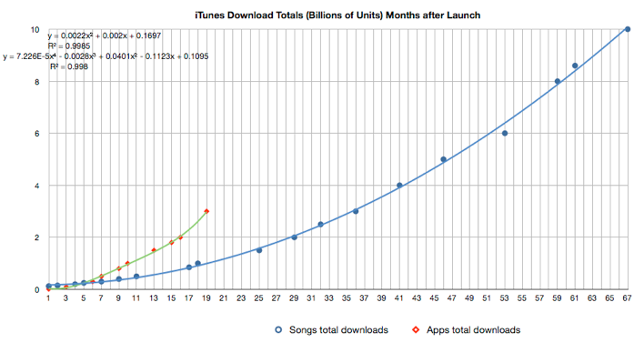Select the Songs data point at month 67
This screenshot has height=343, width=644.
(x=628, y=29)
